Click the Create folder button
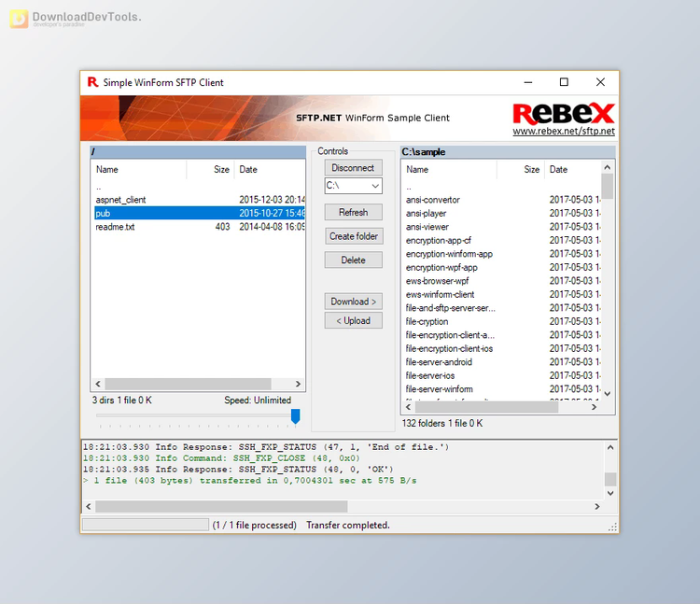 coord(353,236)
